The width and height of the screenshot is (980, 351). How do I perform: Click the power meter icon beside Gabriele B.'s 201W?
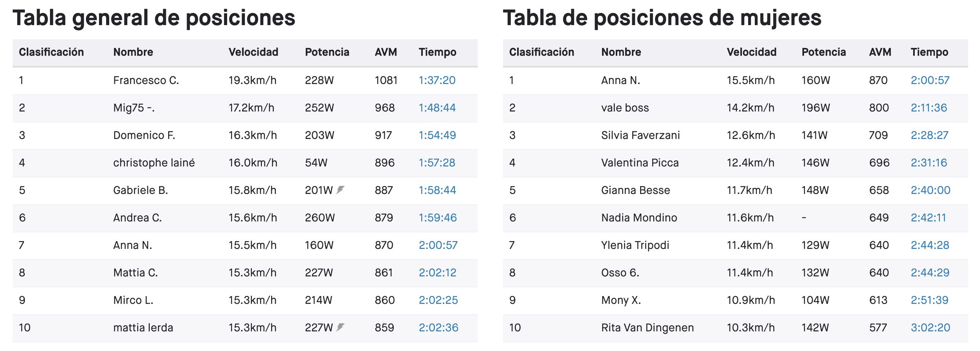[x=340, y=190]
